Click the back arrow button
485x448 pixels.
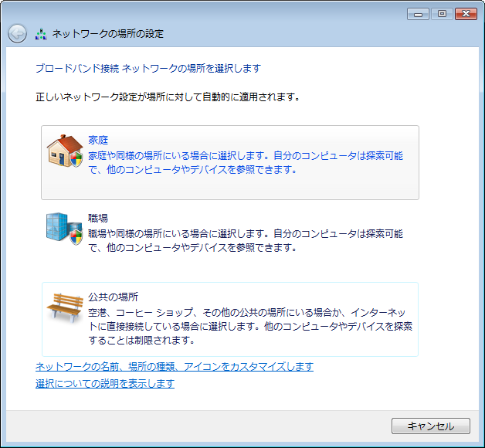tap(17, 33)
